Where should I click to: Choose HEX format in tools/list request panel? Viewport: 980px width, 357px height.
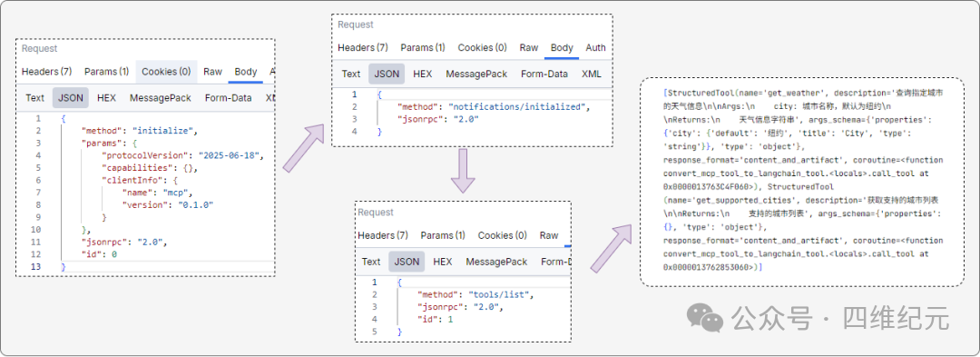coord(443,262)
